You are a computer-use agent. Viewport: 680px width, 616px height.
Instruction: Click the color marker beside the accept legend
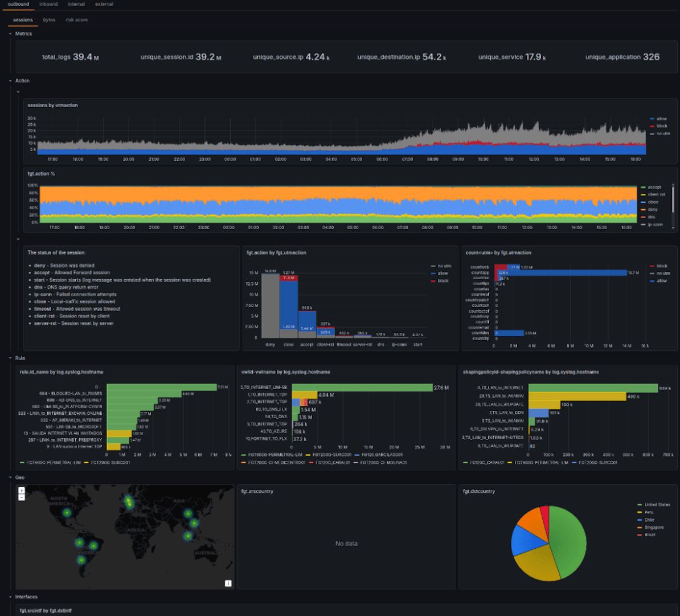pos(644,186)
